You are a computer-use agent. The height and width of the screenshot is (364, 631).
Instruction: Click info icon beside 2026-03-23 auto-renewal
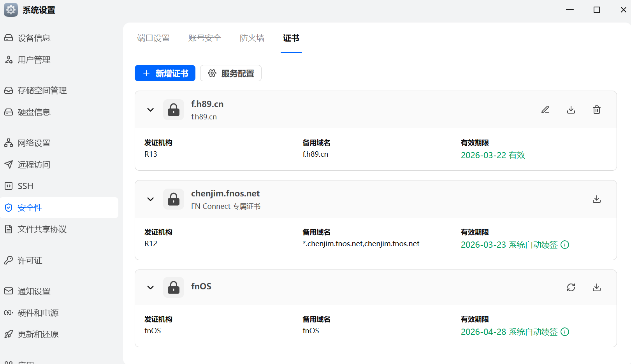565,245
